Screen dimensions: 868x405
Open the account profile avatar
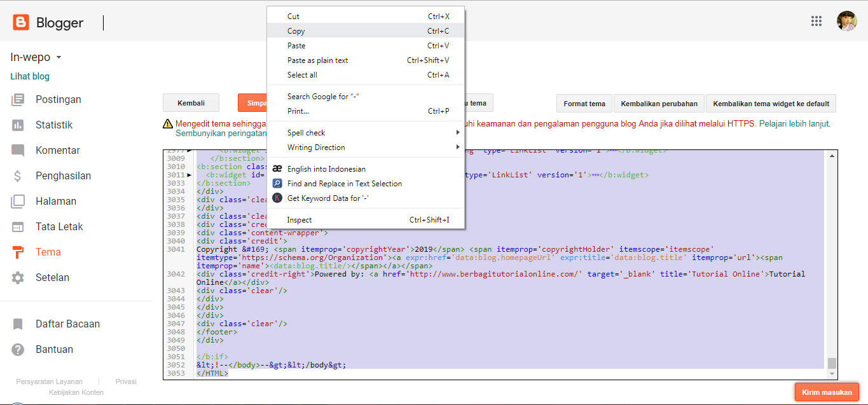[x=846, y=21]
